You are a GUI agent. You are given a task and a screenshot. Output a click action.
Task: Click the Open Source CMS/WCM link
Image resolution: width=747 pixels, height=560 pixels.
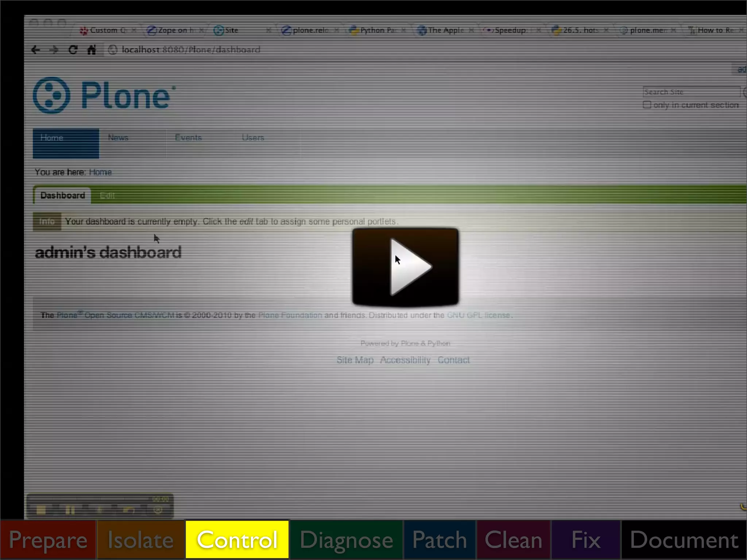pos(129,315)
